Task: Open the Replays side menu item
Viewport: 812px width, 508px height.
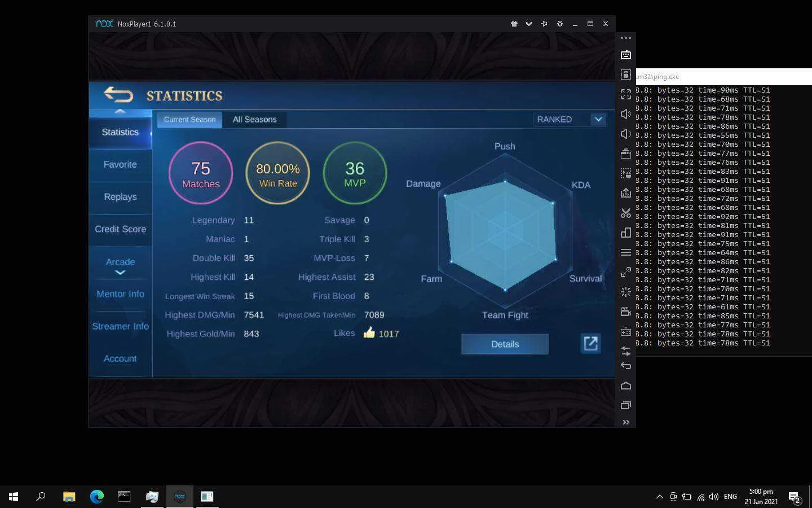Action: pos(120,196)
